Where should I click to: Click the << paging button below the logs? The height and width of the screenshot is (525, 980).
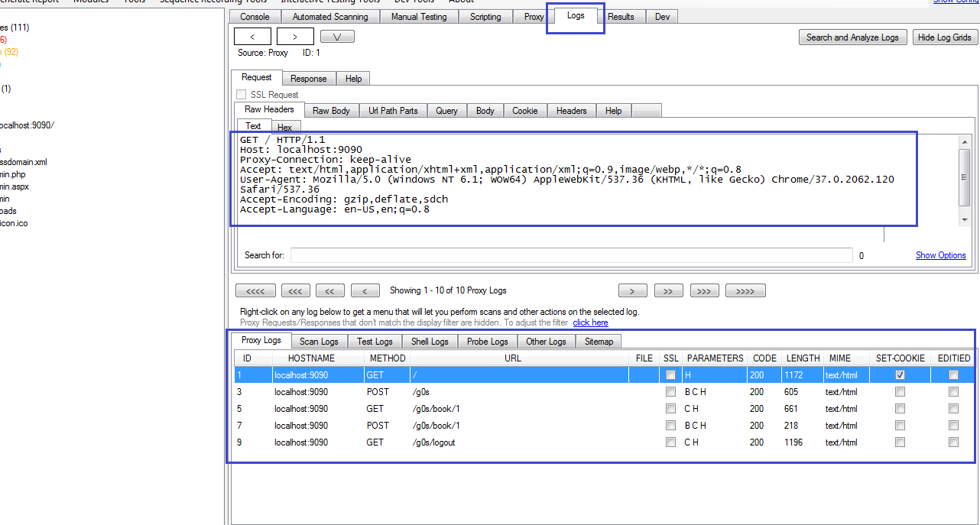tap(330, 290)
